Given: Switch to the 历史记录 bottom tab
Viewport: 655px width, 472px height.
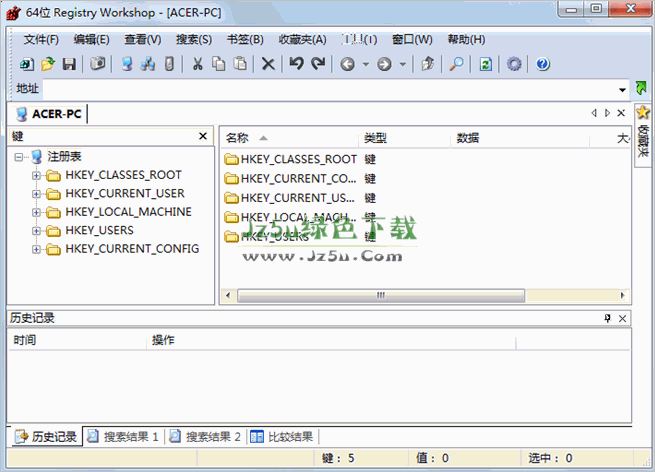Looking at the screenshot, I should (46, 437).
